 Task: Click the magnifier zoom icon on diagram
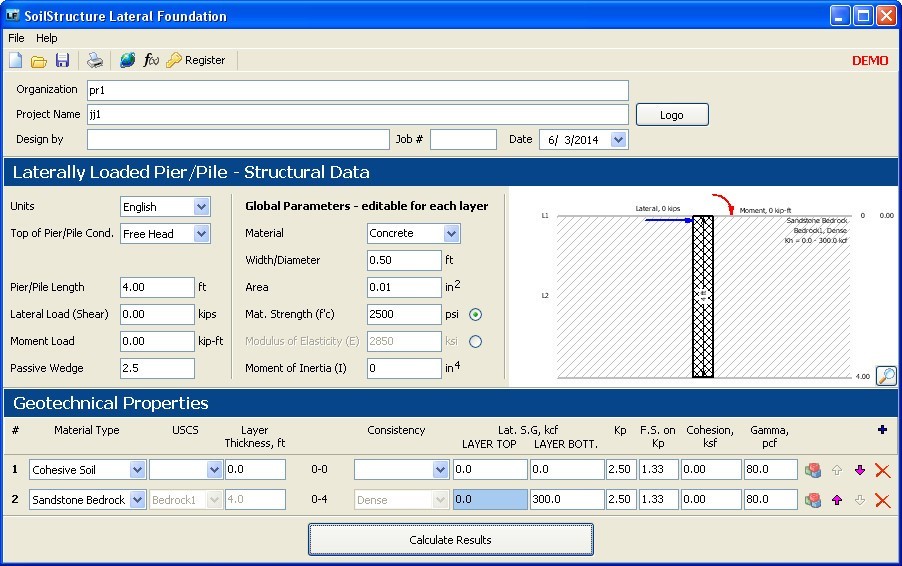coord(886,376)
